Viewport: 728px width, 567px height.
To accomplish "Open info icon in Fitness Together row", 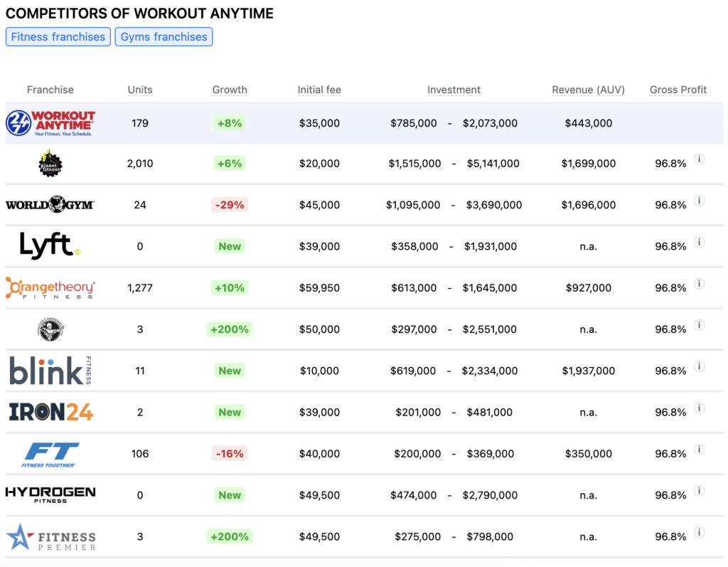I will coord(700,450).
